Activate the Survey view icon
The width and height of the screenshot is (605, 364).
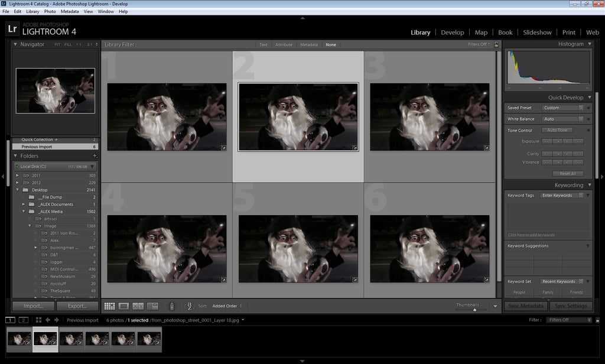pyautogui.click(x=153, y=305)
